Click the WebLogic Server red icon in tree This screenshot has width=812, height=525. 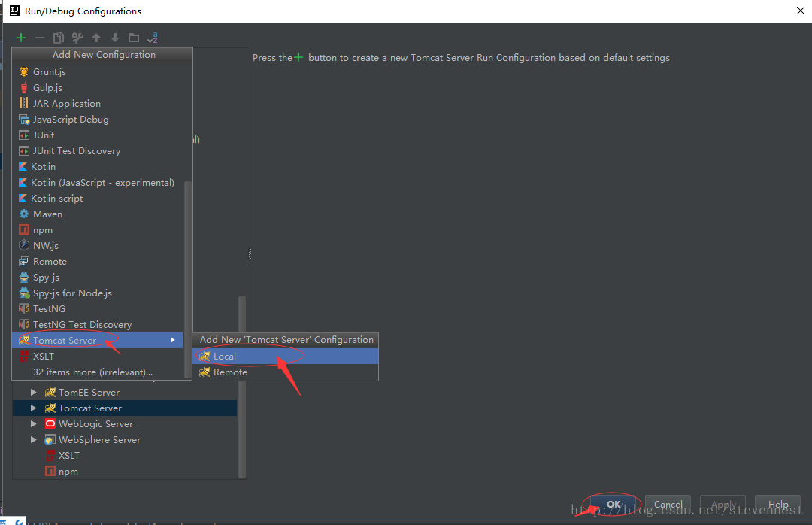pos(50,424)
